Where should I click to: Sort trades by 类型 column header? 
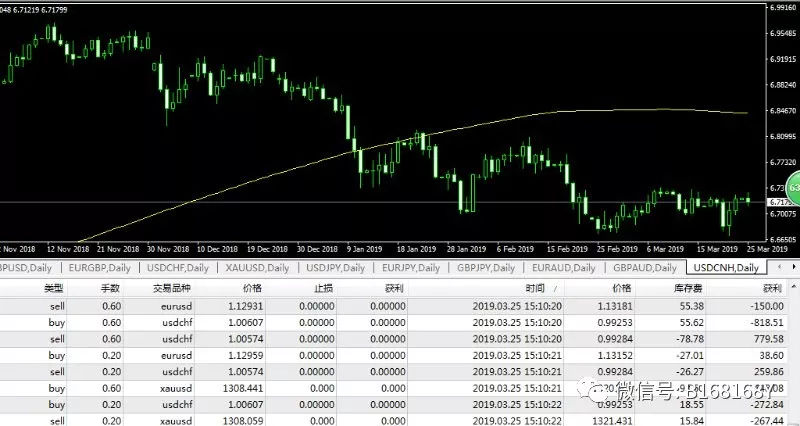click(53, 287)
